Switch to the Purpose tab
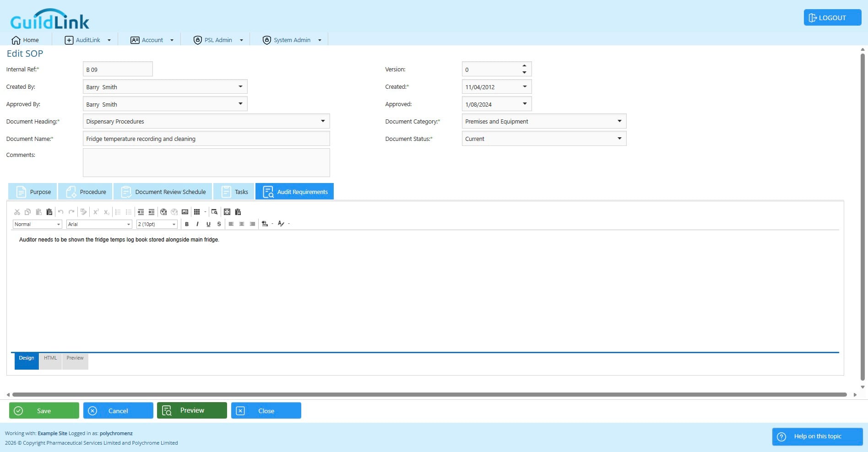 click(33, 192)
